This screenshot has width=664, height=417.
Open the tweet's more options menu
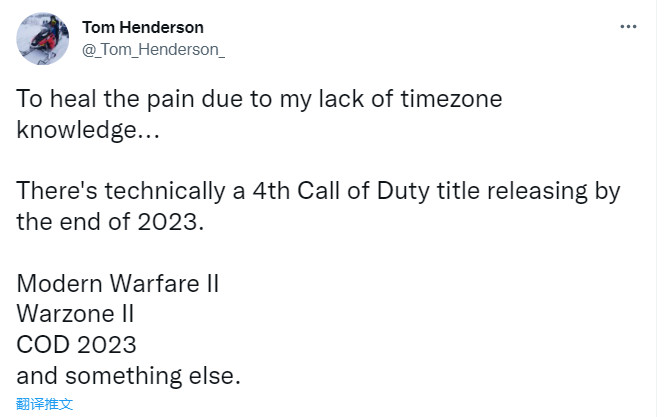pos(628,27)
